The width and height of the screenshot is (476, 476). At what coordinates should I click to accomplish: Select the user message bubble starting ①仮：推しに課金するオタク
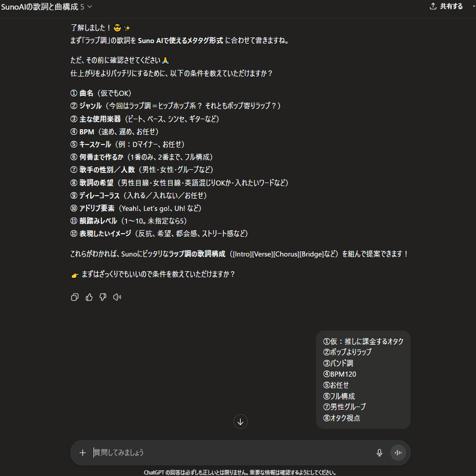pos(363,380)
